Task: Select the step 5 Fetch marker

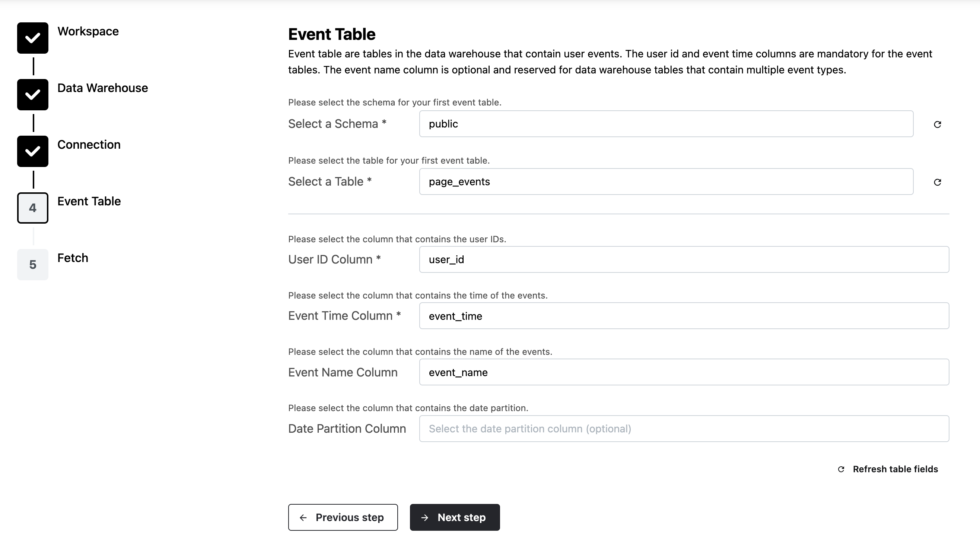Action: (33, 265)
